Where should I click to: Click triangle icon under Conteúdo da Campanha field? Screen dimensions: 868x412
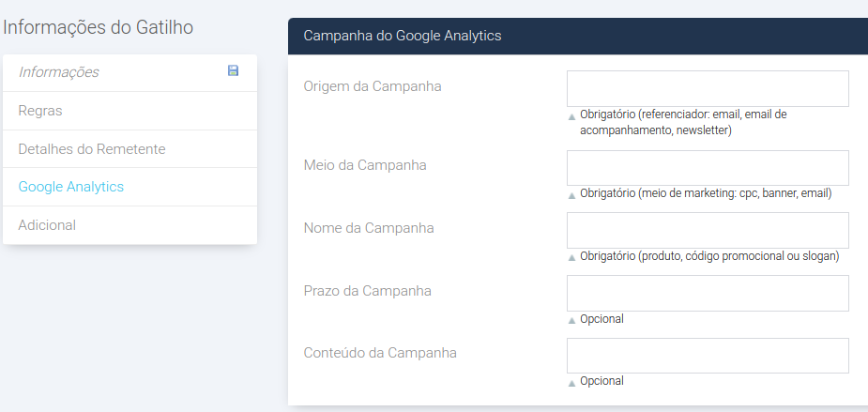pyautogui.click(x=571, y=383)
